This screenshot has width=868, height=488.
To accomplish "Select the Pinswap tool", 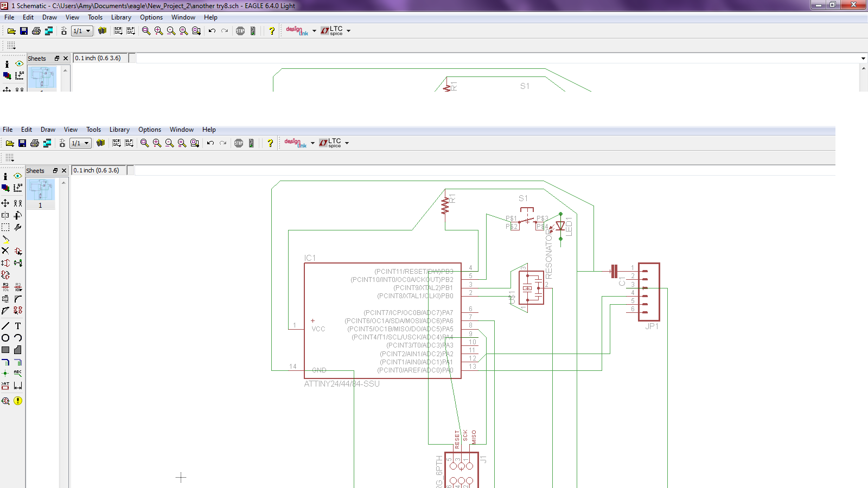I will (x=5, y=263).
